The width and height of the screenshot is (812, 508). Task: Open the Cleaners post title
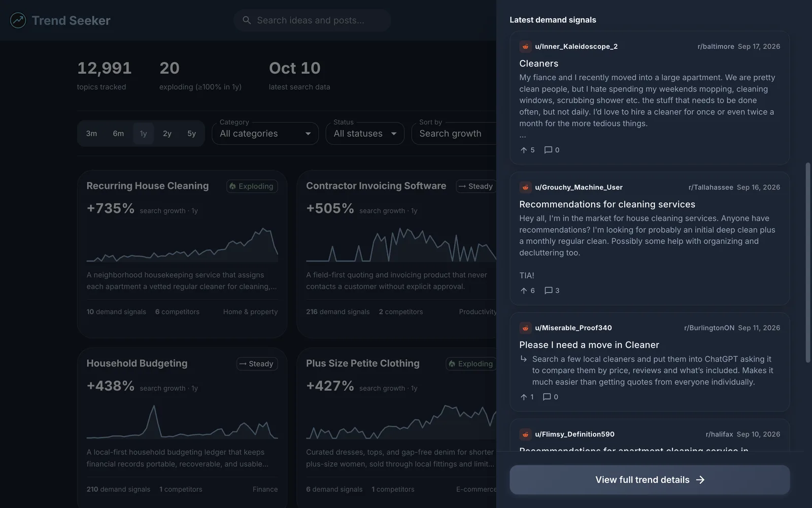[538, 63]
